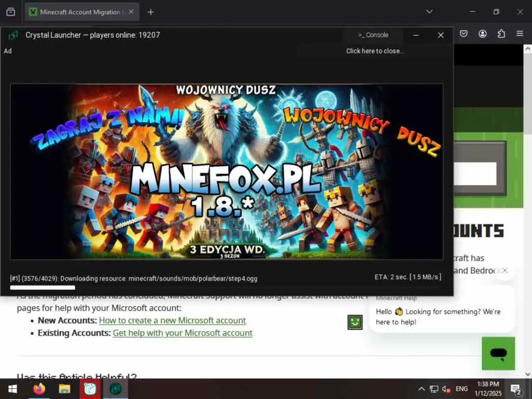The image size is (532, 399).
Task: Open the Windows notification center icon
Action: pyautogui.click(x=516, y=389)
